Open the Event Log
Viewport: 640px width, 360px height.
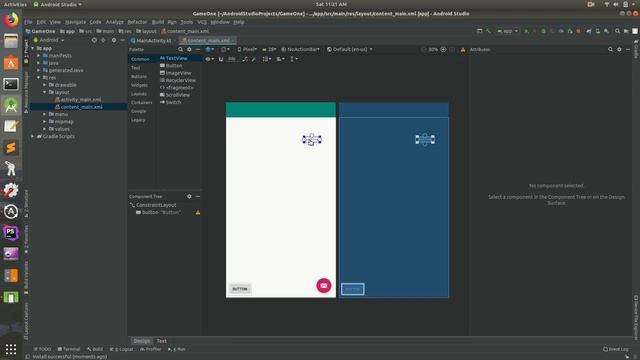[x=616, y=349]
